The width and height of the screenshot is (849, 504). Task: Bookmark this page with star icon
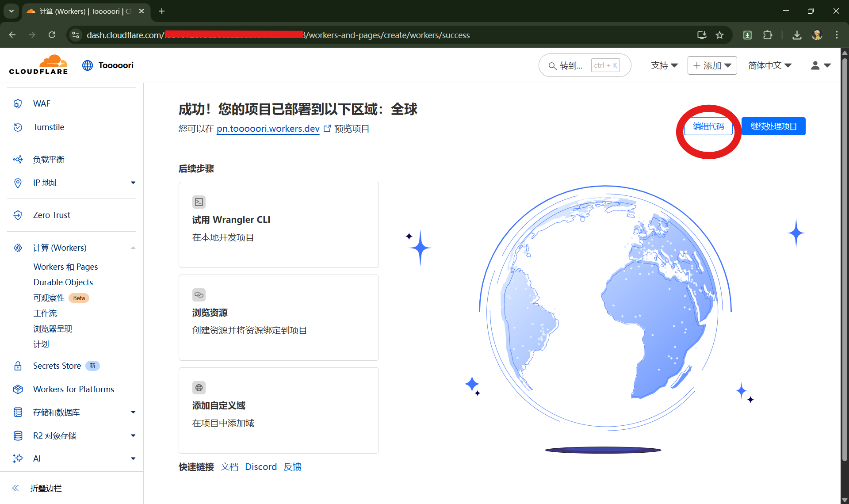tap(720, 35)
